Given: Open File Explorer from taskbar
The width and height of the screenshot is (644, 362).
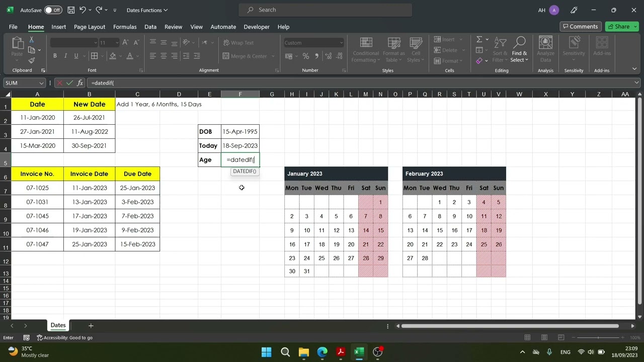Looking at the screenshot, I should point(303,352).
